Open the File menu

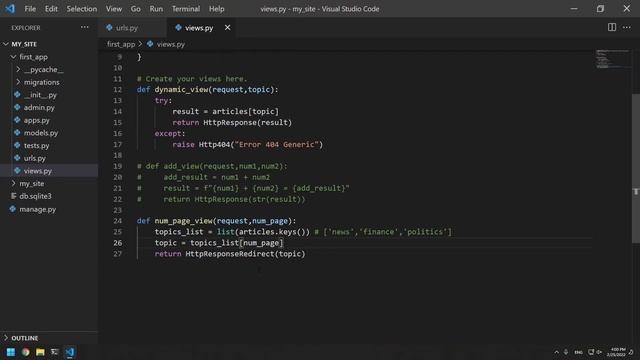(30, 9)
